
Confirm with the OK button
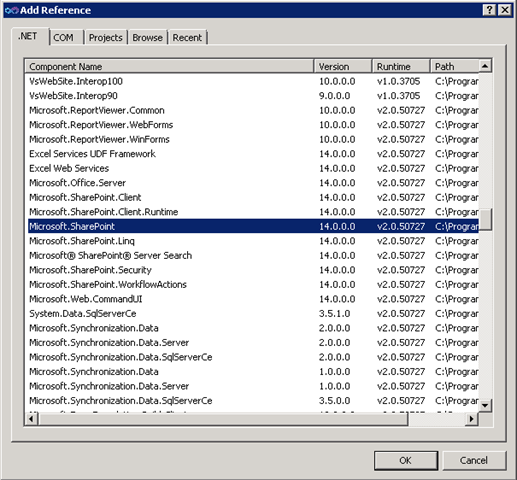coord(406,461)
